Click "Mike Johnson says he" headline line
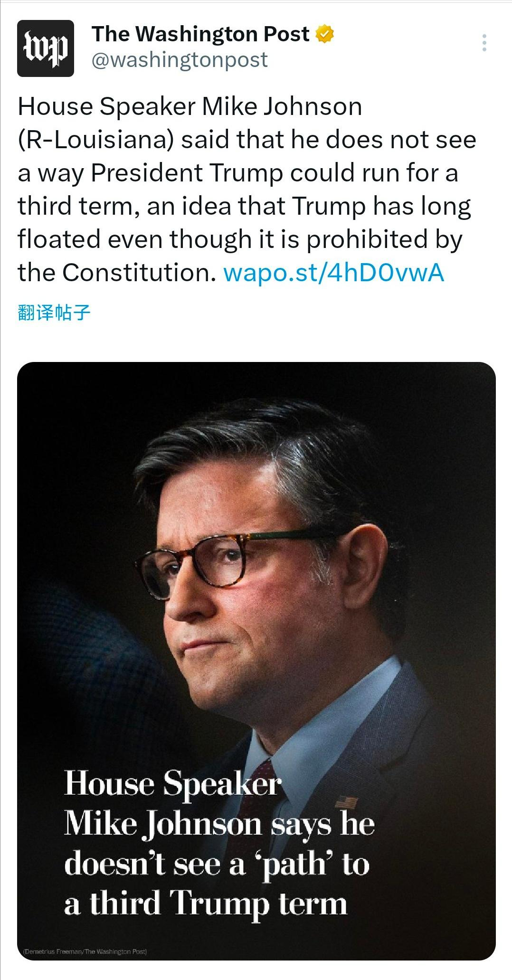The width and height of the screenshot is (512, 980). click(219, 824)
